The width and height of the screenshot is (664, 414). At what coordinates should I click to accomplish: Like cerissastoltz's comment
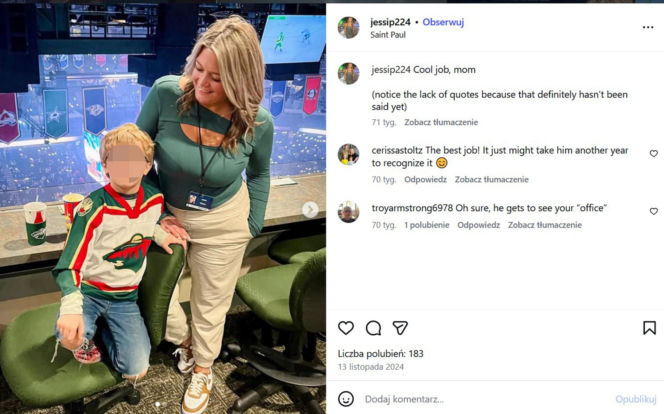point(653,154)
